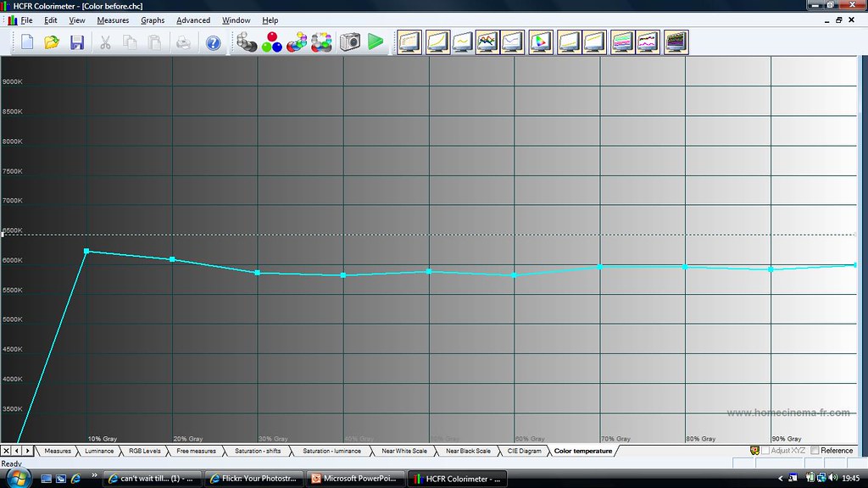Screen dimensions: 868x488
Task: Start continuous measures with the green play arrow
Action: 376,42
